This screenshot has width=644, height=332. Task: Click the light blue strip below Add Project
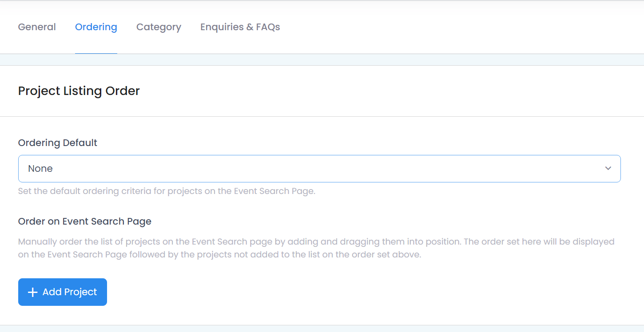pos(322,329)
